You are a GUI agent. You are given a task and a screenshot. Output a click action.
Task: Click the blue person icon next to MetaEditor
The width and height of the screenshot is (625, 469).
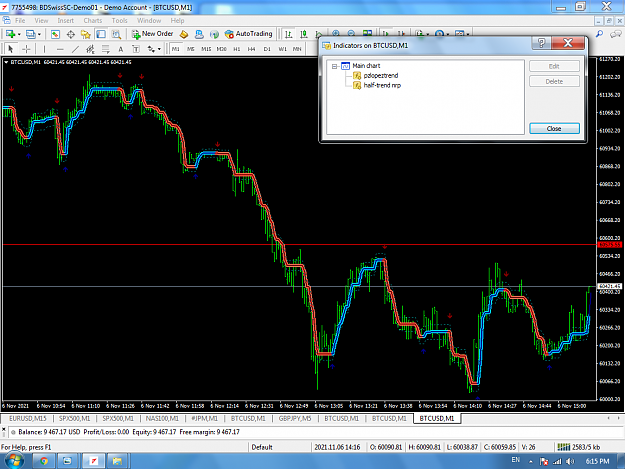tap(199, 34)
